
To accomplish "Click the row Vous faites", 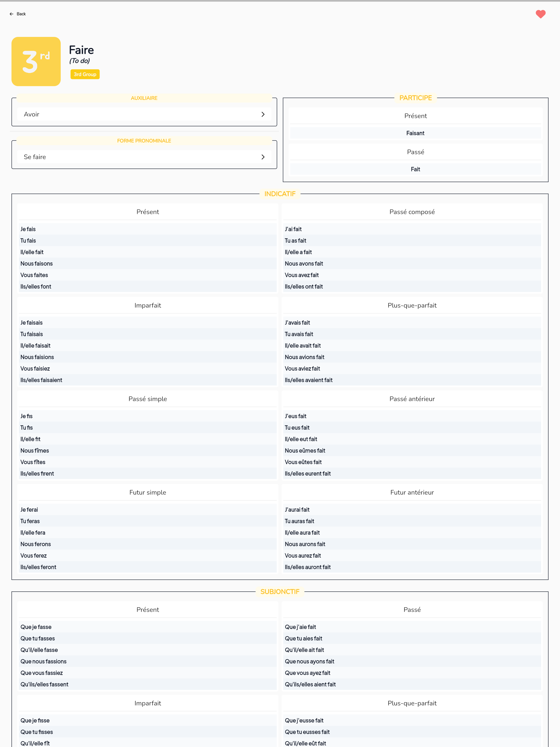I will [x=148, y=275].
